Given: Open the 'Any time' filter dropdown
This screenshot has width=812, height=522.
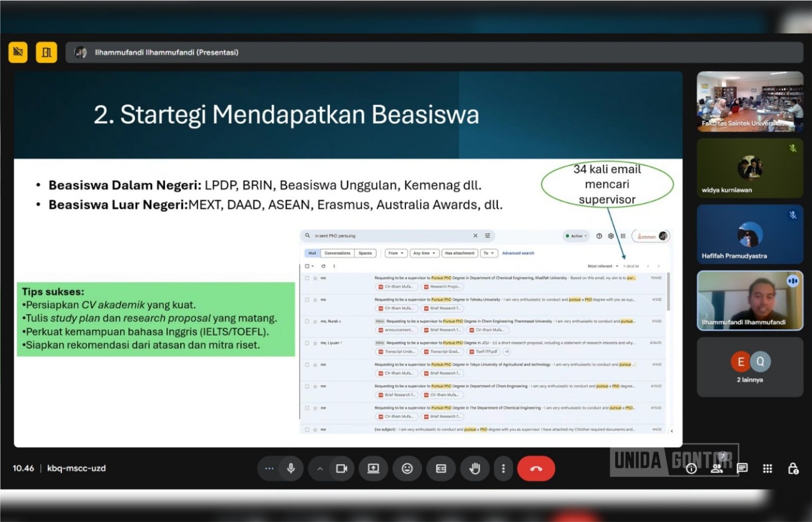Looking at the screenshot, I should 425,253.
